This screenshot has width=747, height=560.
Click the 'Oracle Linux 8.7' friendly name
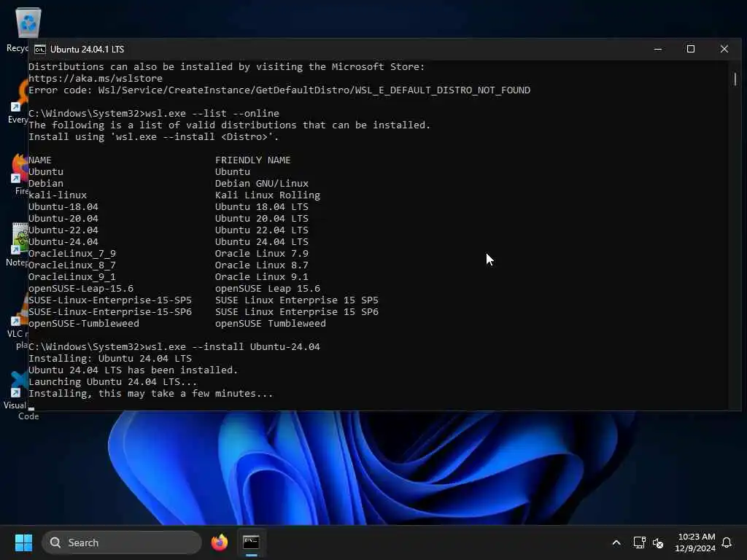click(x=262, y=265)
